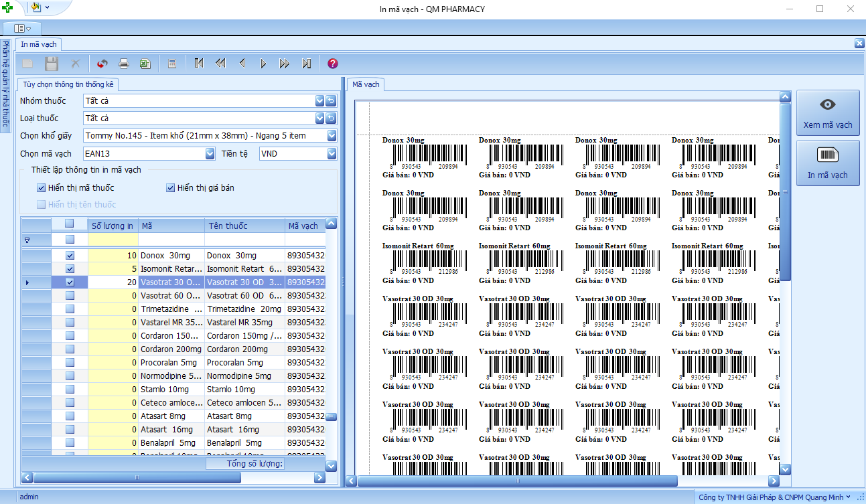866x504 pixels.
Task: Export to Excel via toolbar icon
Action: tap(145, 64)
